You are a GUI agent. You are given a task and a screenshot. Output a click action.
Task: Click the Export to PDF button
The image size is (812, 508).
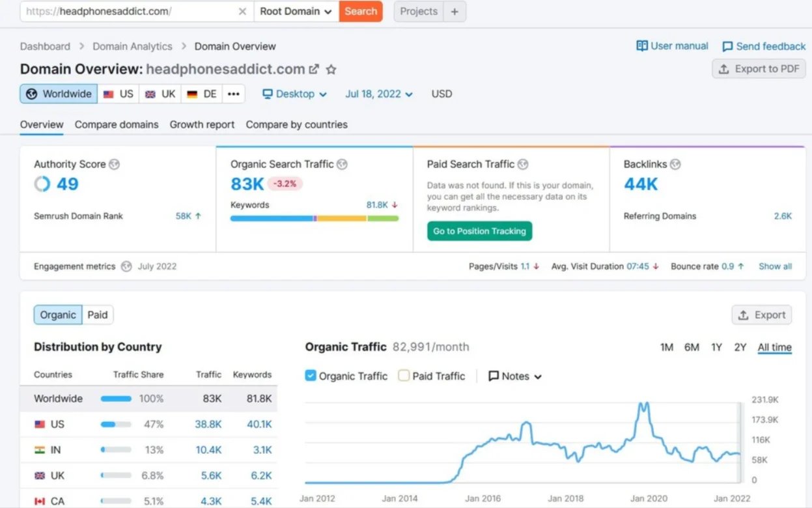pyautogui.click(x=759, y=69)
